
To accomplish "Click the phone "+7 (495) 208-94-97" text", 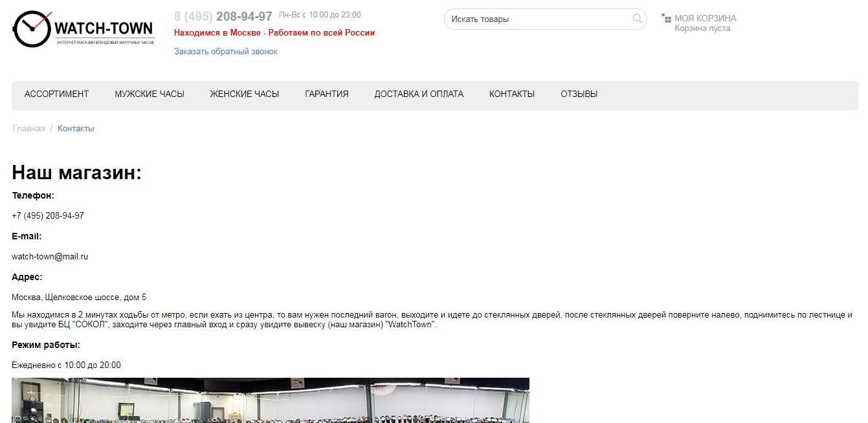I will point(48,216).
